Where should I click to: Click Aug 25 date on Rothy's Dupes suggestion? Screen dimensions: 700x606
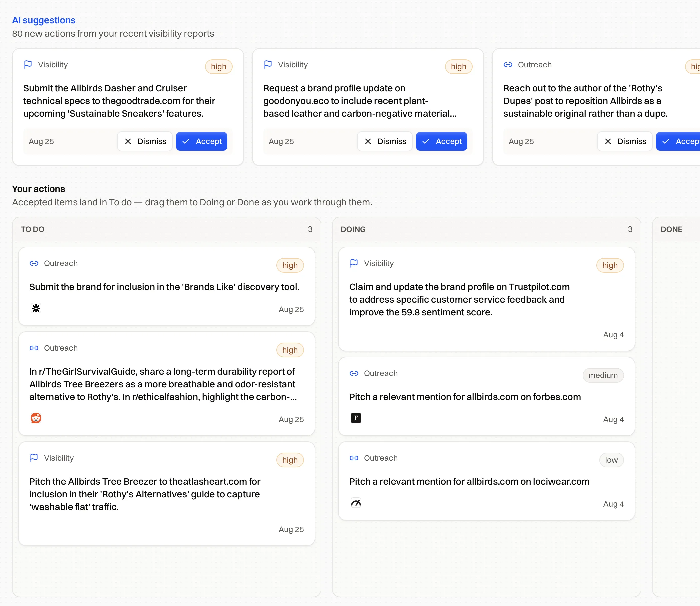coord(521,141)
